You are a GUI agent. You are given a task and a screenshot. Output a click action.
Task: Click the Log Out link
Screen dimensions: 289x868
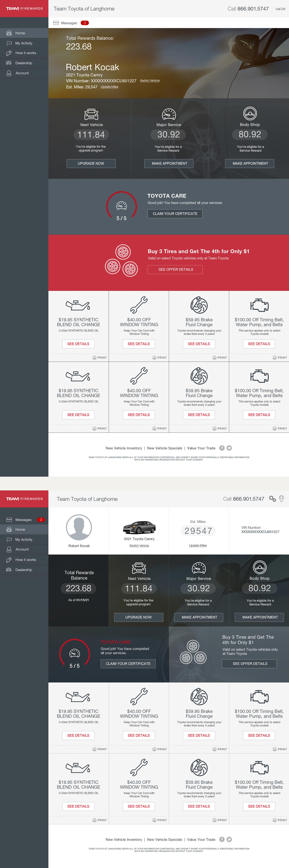tap(280, 9)
